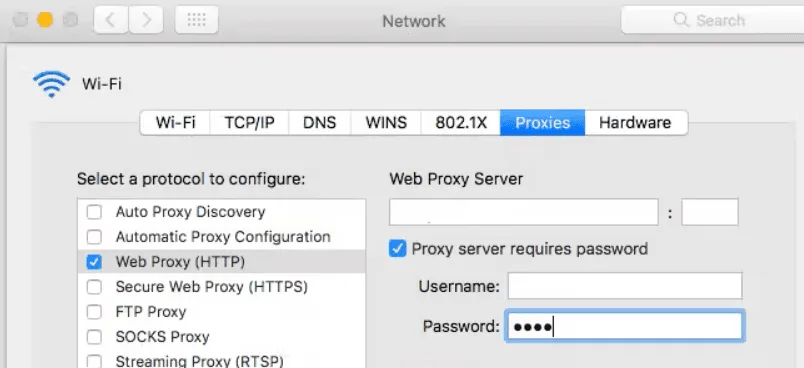Select the FTP Proxy row label

point(151,312)
